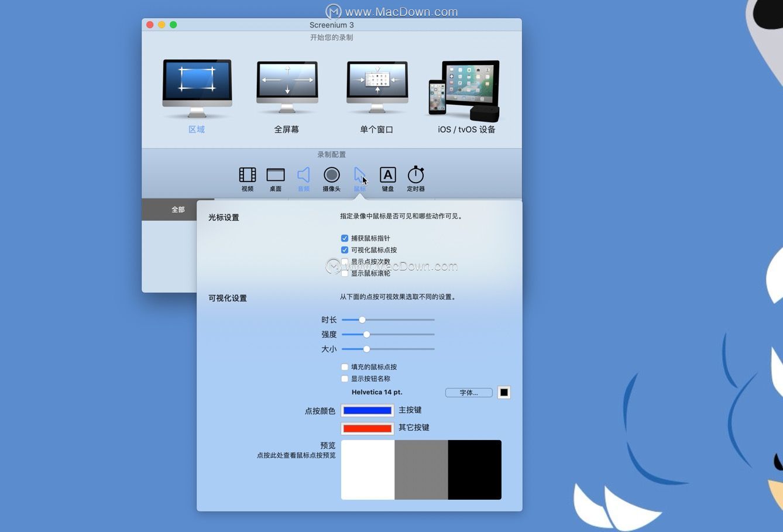Viewport: 783px width, 532px height.
Task: Enable 显示点按次数 checkbox
Action: 345,262
